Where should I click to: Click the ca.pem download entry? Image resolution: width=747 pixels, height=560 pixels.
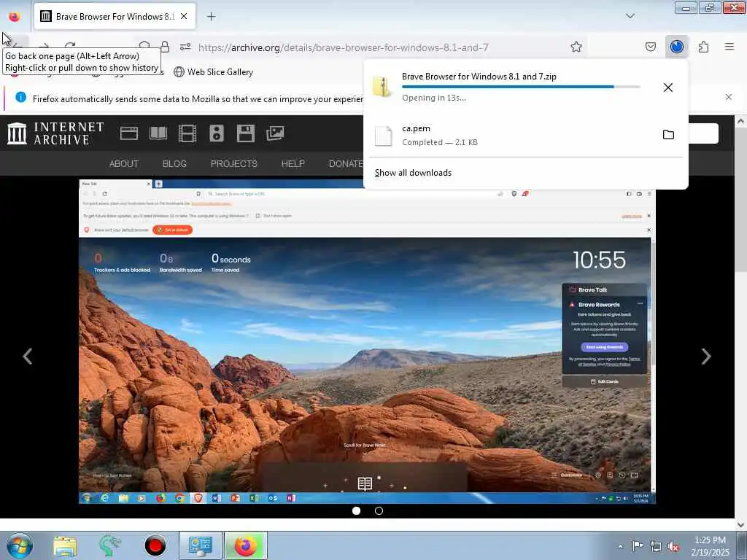coord(510,135)
